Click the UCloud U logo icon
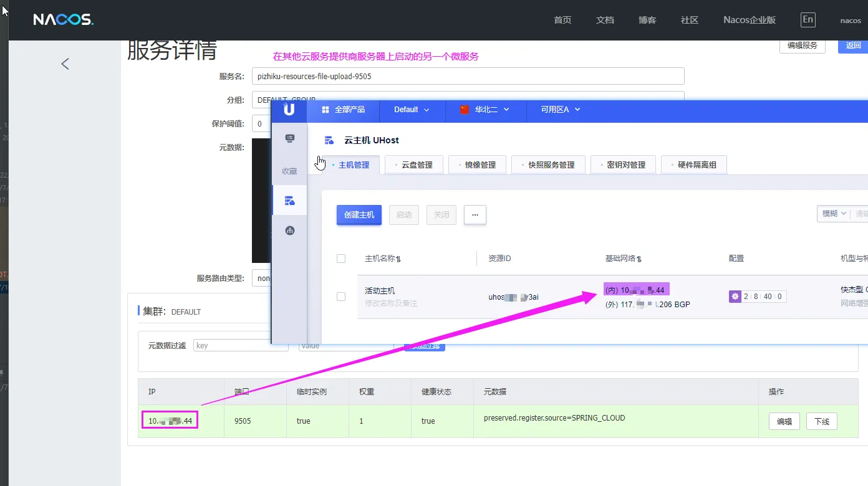 [289, 110]
